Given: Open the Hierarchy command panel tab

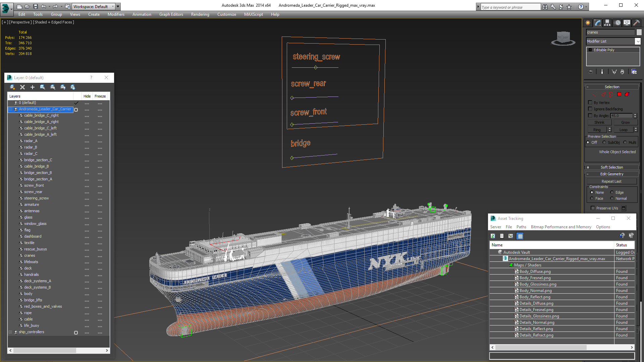Looking at the screenshot, I should coord(607,23).
